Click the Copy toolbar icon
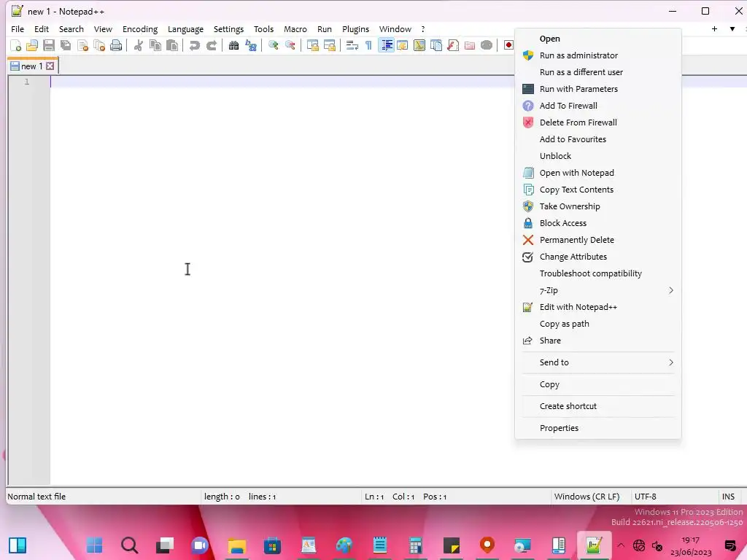The height and width of the screenshot is (560, 747). click(155, 46)
